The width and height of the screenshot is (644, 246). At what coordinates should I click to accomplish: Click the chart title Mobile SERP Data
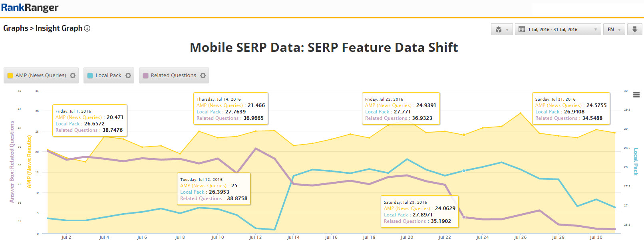coord(324,48)
